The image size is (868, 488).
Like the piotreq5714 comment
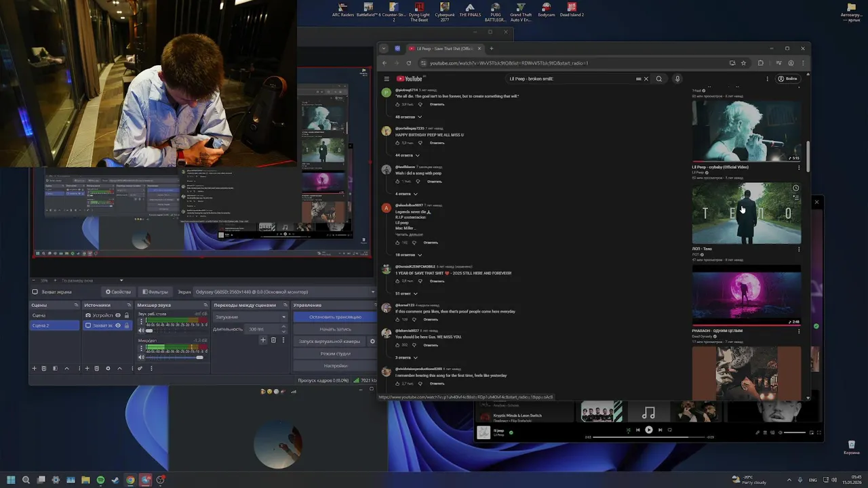[x=398, y=104]
